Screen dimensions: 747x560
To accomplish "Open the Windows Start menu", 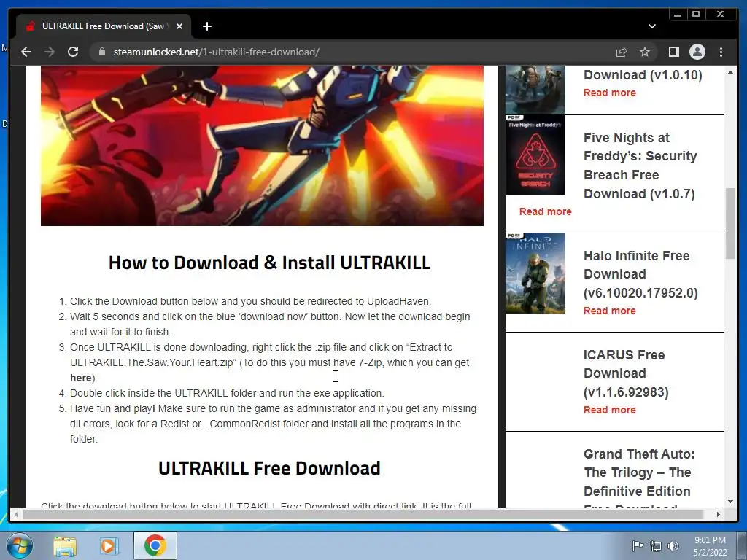I will click(19, 545).
